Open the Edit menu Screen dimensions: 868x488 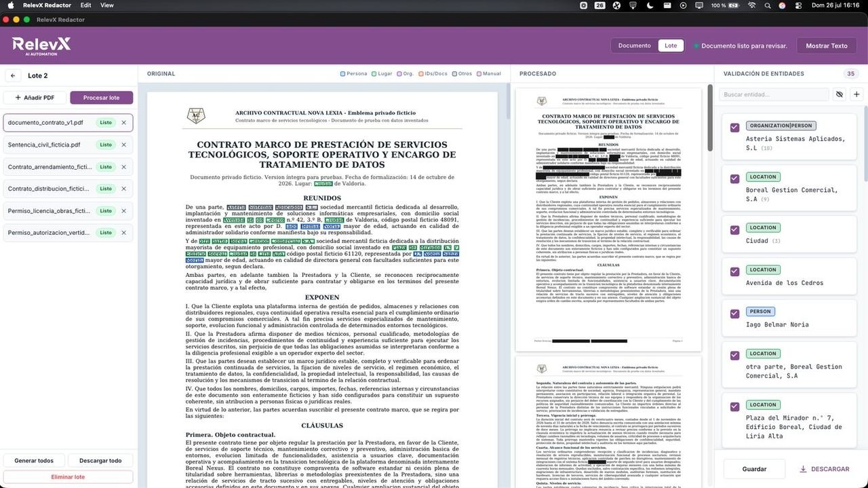(x=85, y=5)
